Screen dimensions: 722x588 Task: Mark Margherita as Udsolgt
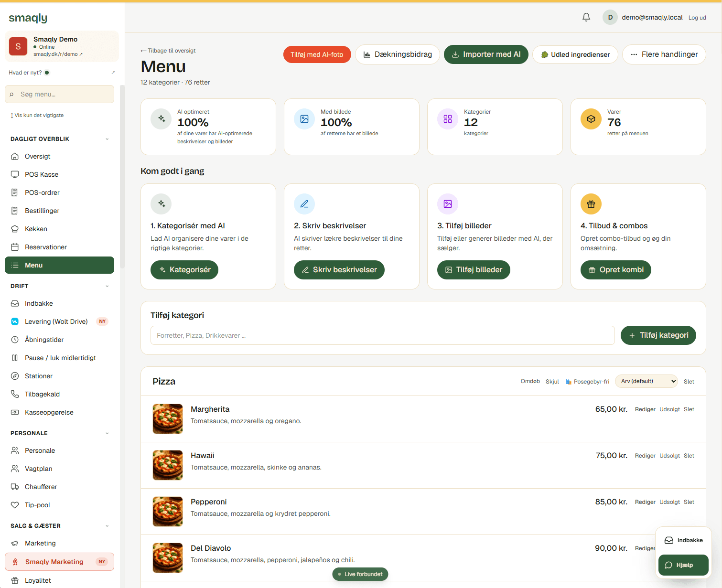(670, 409)
